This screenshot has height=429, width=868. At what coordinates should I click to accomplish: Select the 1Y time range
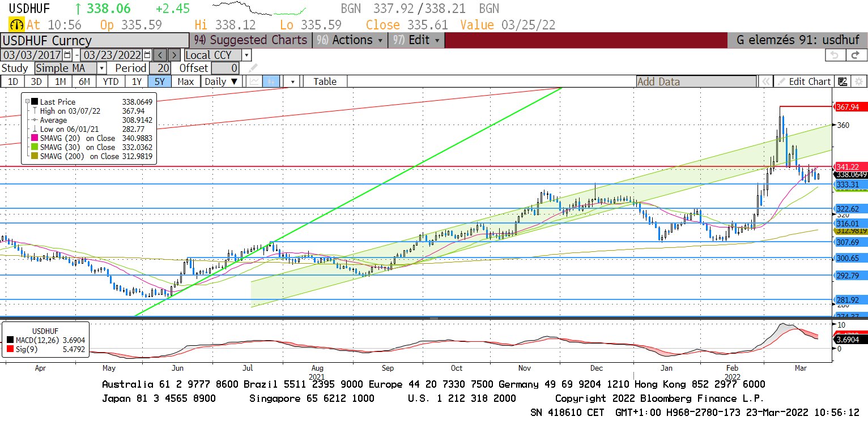pos(137,81)
